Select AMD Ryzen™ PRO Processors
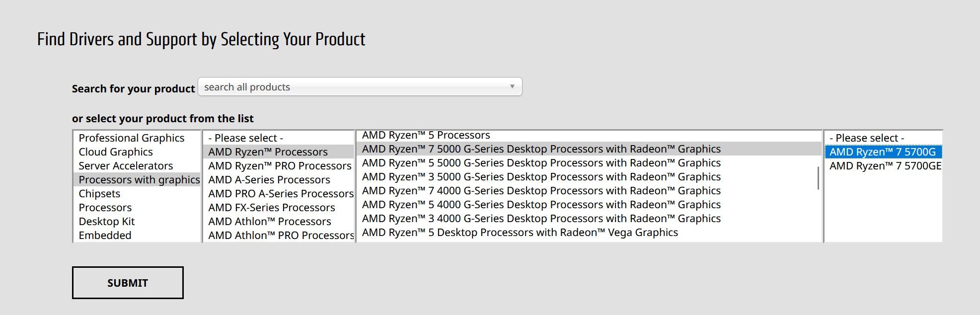 click(x=280, y=166)
